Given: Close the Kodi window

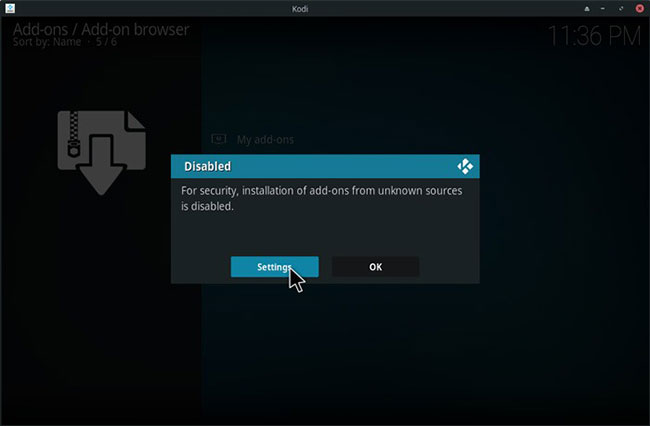Looking at the screenshot, I should [639, 9].
